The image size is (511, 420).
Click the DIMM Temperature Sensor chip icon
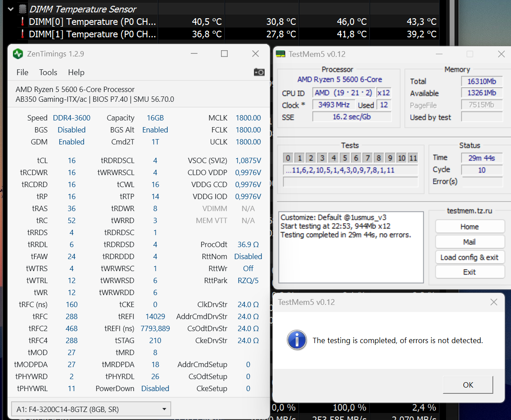[x=23, y=9]
